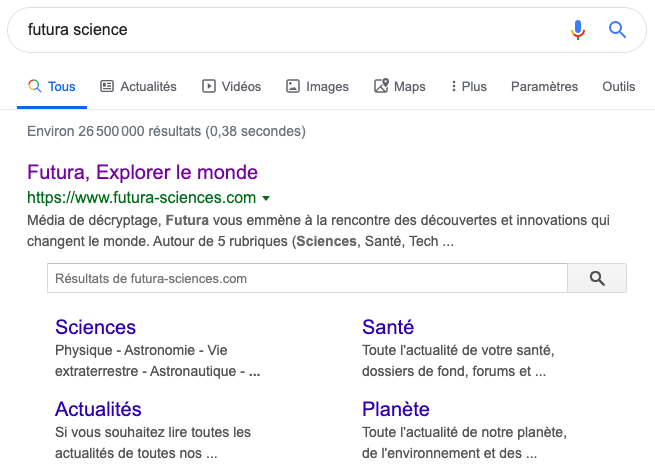Open the https://www.futura-sciences.com URL
Image resolution: width=655 pixels, height=466 pixels.
pyautogui.click(x=142, y=198)
